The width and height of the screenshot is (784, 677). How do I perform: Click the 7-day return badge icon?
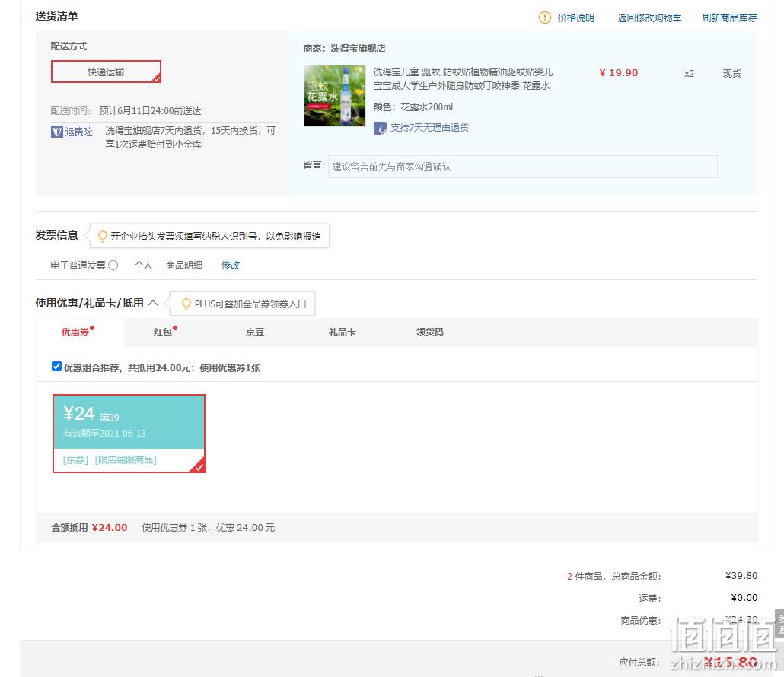click(x=380, y=129)
